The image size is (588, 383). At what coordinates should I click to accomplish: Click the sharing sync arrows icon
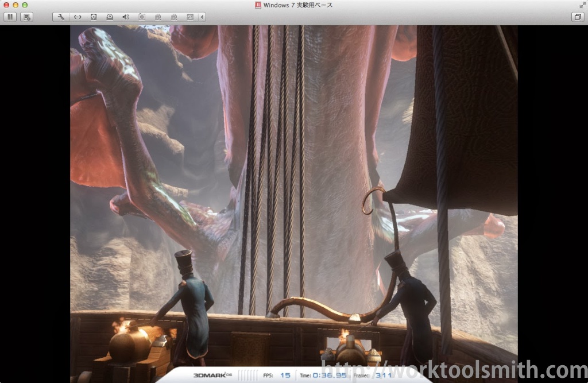(x=190, y=17)
